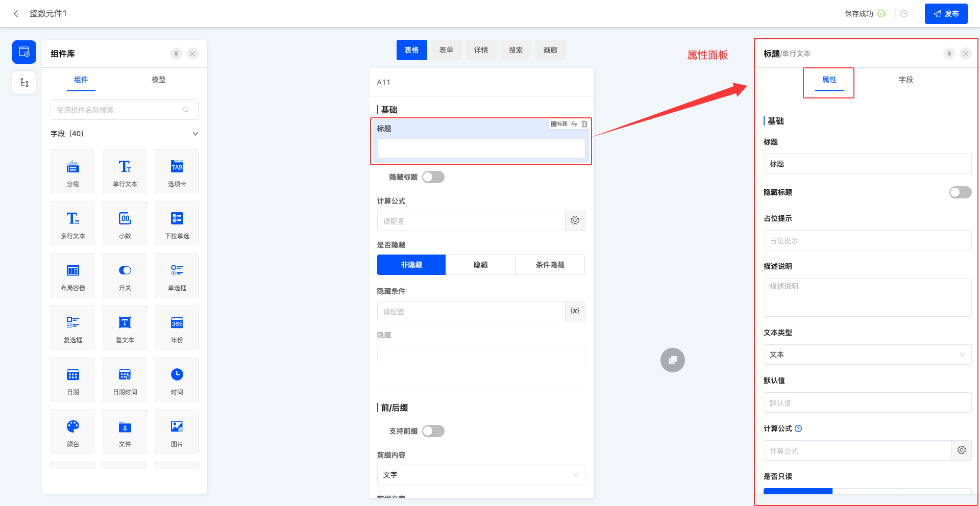Viewport: 980px width, 506px height.
Task: Open the outline tree icon in left sidebar
Action: pyautogui.click(x=24, y=83)
